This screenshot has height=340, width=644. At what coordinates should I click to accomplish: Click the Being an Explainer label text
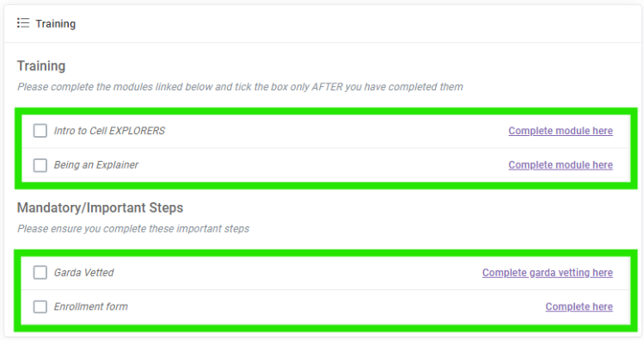(96, 165)
